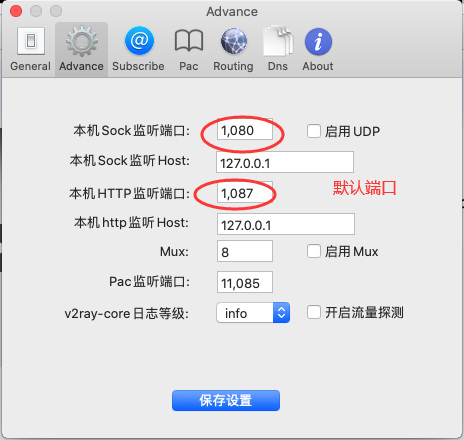Click the Mux value field showing 8
Image resolution: width=464 pixels, height=440 pixels.
(x=245, y=251)
